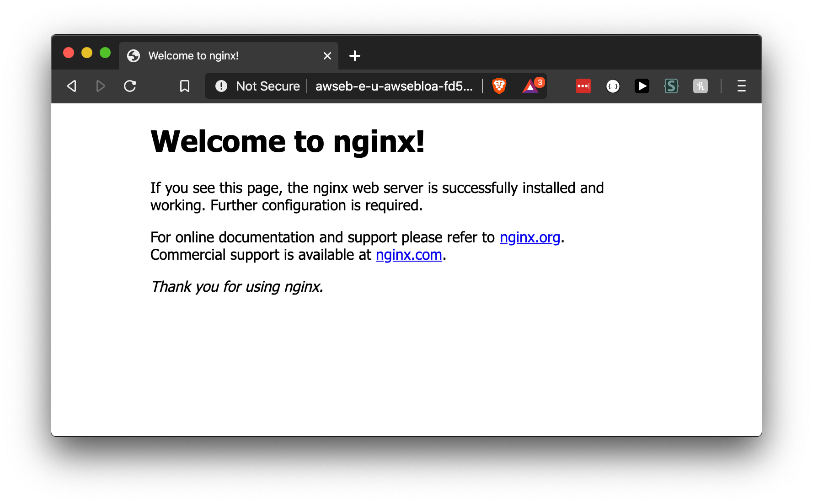Bookmark this page with the bookmark icon
The height and width of the screenshot is (504, 813).
click(x=185, y=86)
